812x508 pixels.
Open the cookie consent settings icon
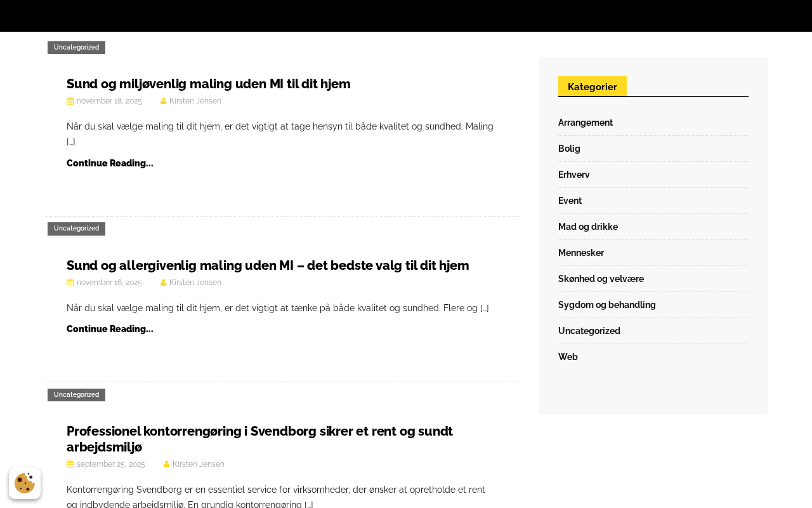pyautogui.click(x=25, y=483)
